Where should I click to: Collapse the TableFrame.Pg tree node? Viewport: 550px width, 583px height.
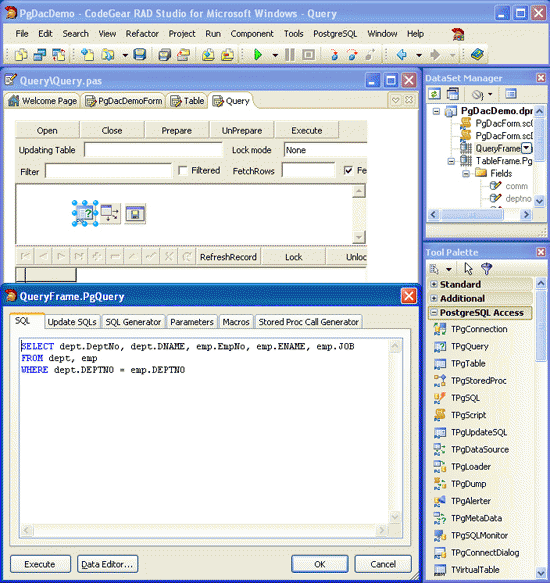(451, 161)
